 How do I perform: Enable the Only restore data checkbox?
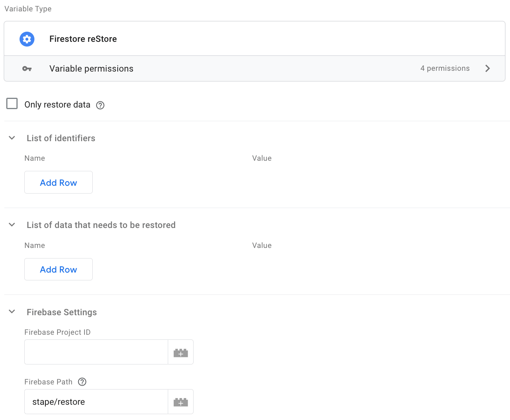12,104
